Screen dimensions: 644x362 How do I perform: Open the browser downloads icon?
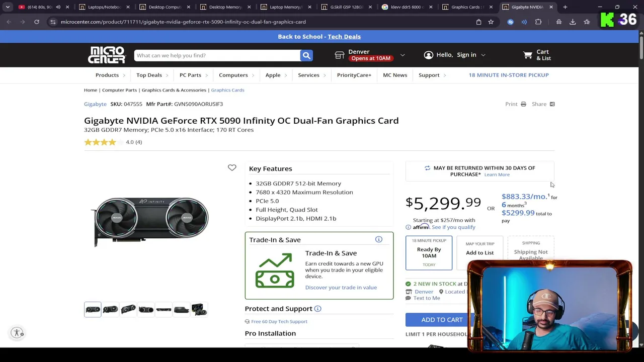click(573, 22)
